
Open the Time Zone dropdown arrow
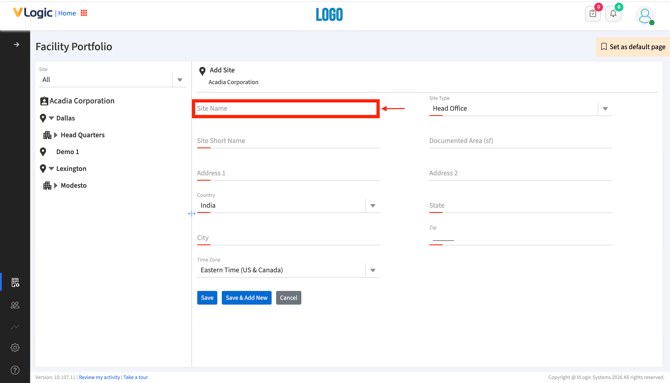[x=373, y=270]
